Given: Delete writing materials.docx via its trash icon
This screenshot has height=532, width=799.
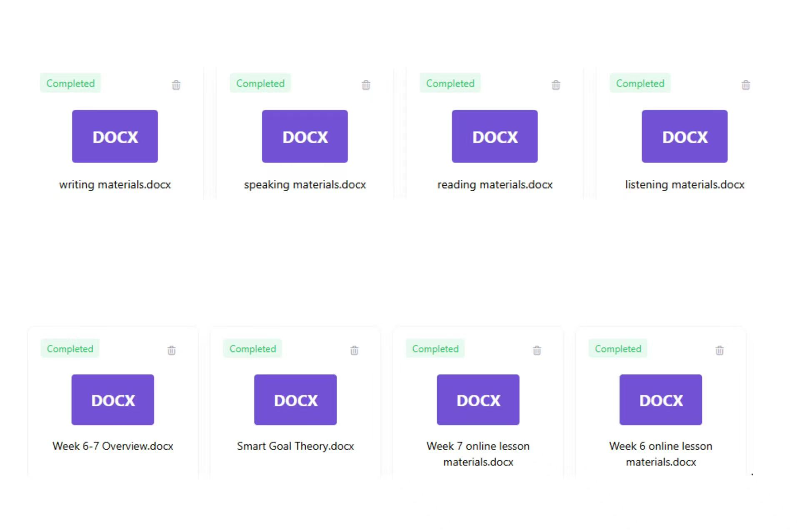Looking at the screenshot, I should [x=176, y=85].
